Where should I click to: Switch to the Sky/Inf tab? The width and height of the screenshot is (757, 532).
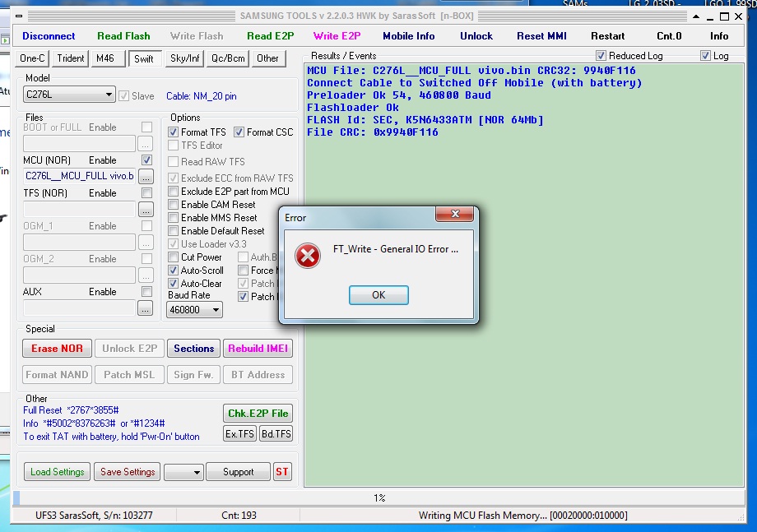pos(184,58)
